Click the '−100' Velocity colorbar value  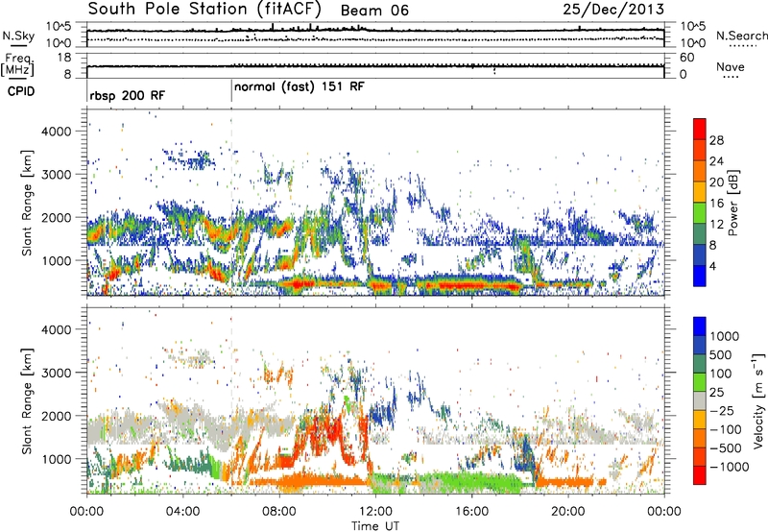725,429
